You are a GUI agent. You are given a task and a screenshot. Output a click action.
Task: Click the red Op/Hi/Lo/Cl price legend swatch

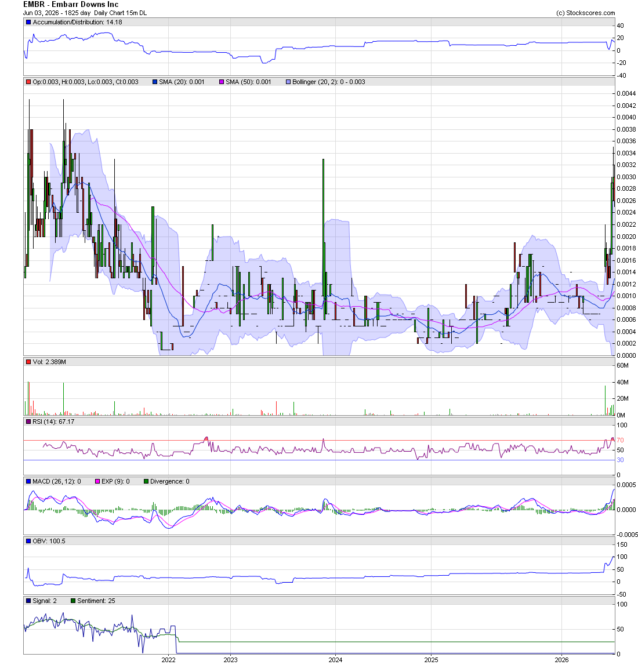[28, 82]
